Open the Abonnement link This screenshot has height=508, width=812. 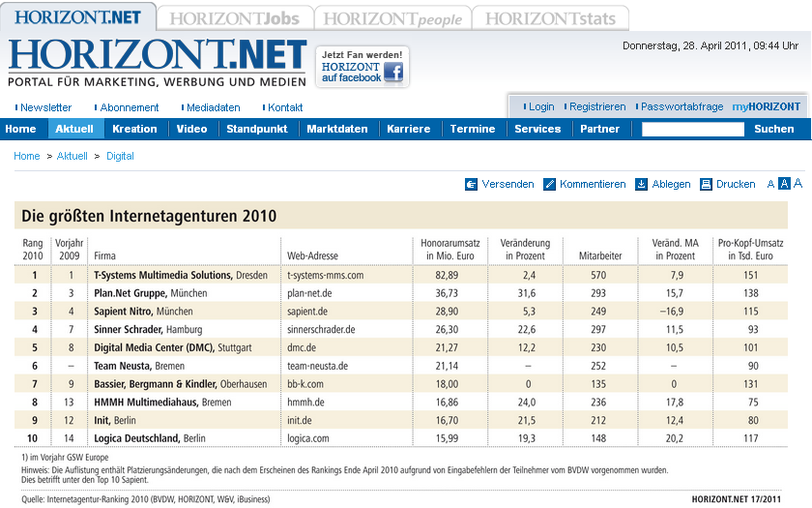129,107
